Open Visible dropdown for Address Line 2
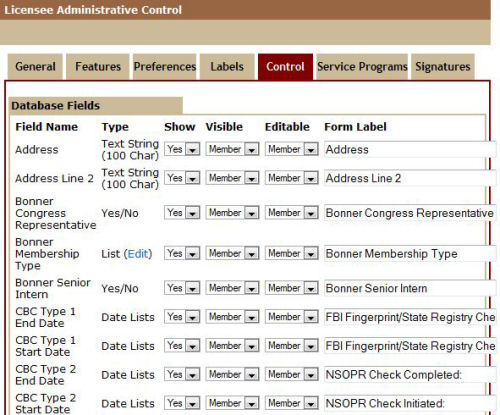The height and width of the screenshot is (415, 500). tap(232, 178)
